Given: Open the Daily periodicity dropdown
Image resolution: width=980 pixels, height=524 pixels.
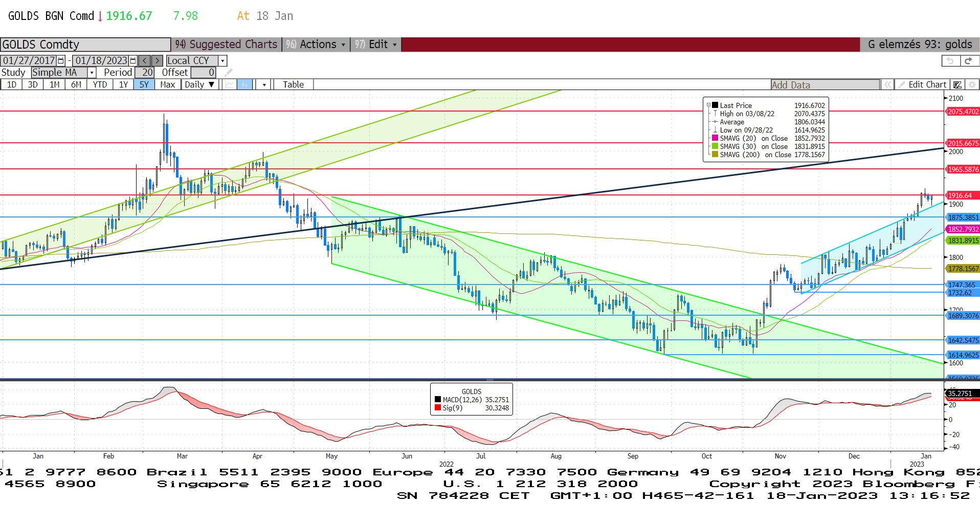Looking at the screenshot, I should (200, 84).
